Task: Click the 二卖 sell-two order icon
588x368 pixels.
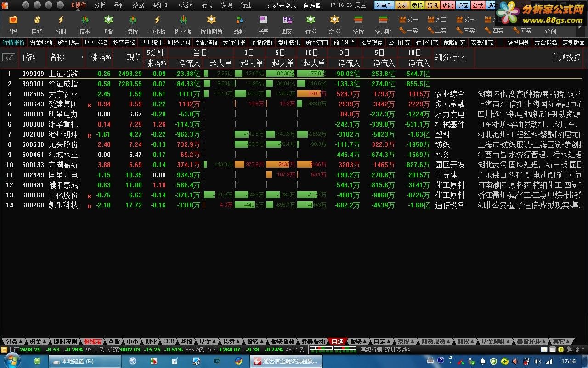Action: [x=437, y=30]
